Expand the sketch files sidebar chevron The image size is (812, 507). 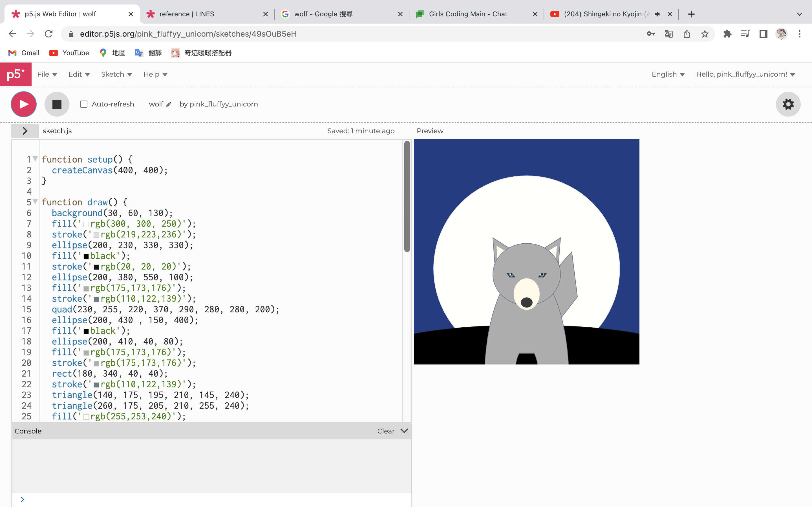coord(25,131)
